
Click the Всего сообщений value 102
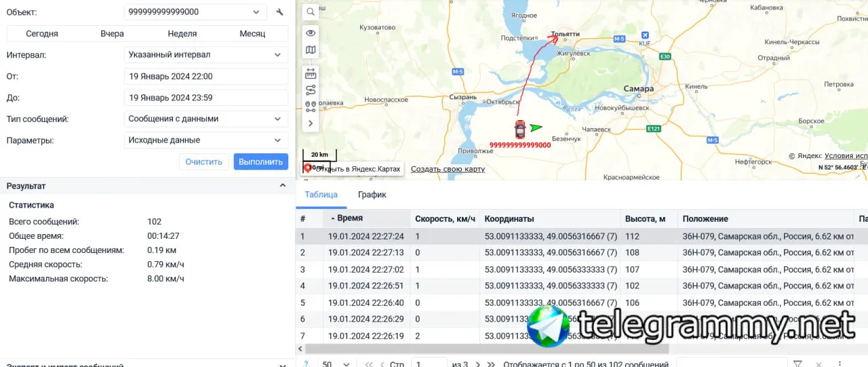click(155, 222)
